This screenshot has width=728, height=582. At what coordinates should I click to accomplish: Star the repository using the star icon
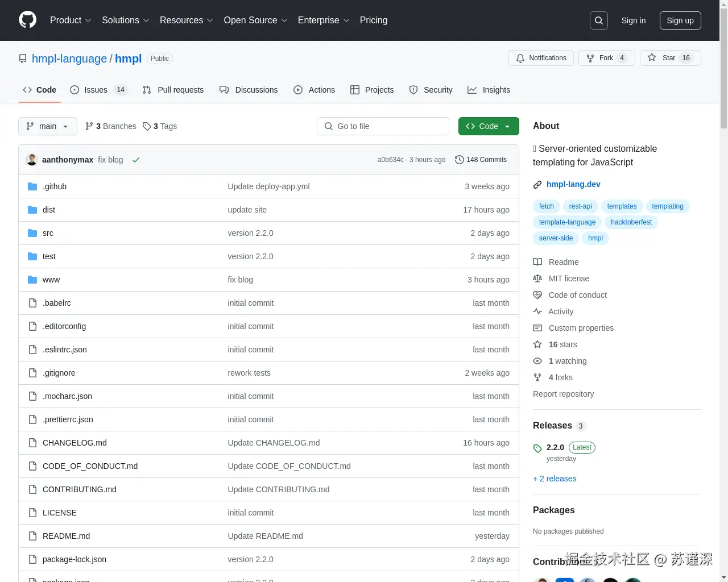click(652, 58)
